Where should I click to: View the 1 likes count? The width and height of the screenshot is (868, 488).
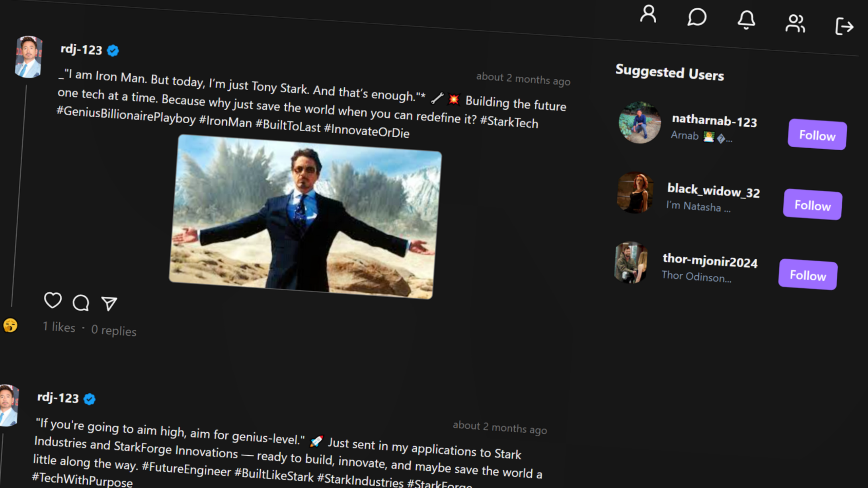click(59, 327)
